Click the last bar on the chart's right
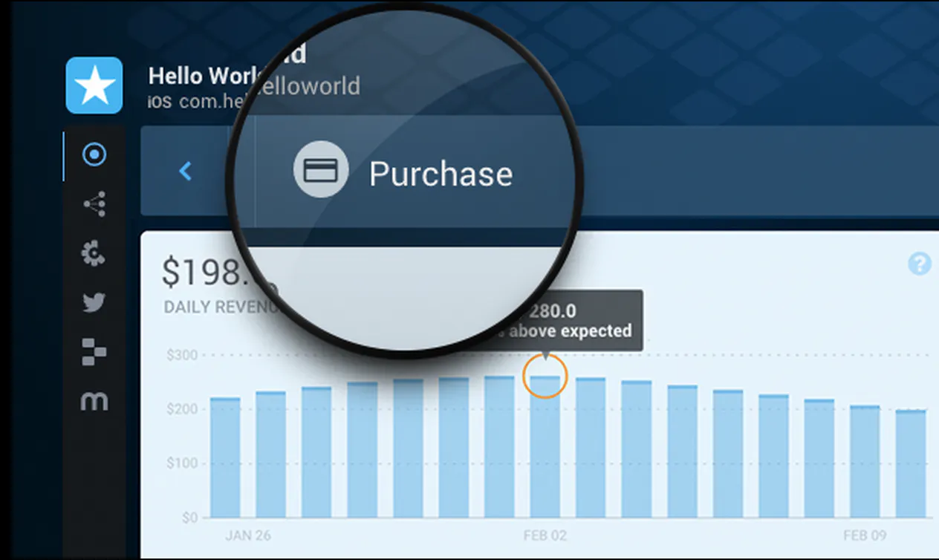The height and width of the screenshot is (560, 939). pyautogui.click(x=911, y=463)
